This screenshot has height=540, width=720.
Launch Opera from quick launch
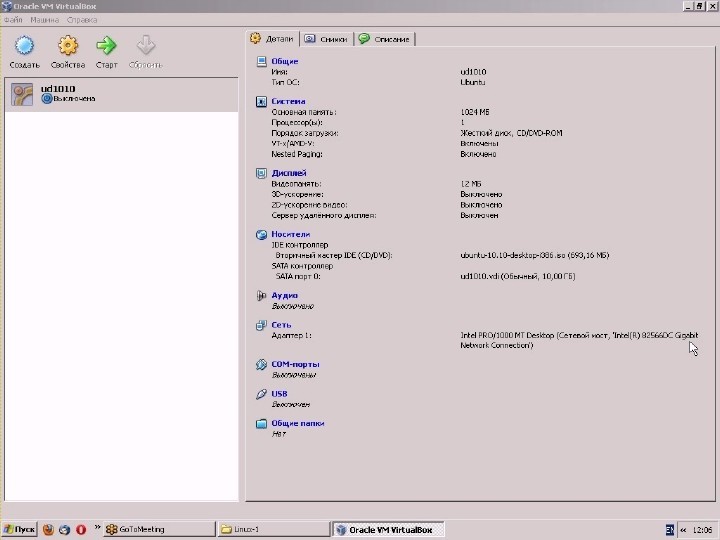[x=81, y=529]
